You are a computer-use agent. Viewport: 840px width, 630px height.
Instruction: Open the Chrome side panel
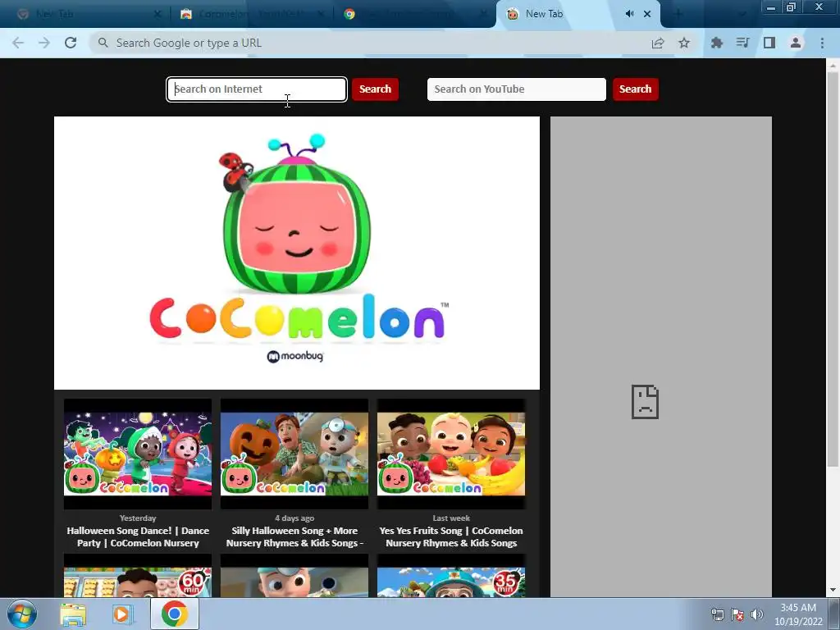[769, 43]
